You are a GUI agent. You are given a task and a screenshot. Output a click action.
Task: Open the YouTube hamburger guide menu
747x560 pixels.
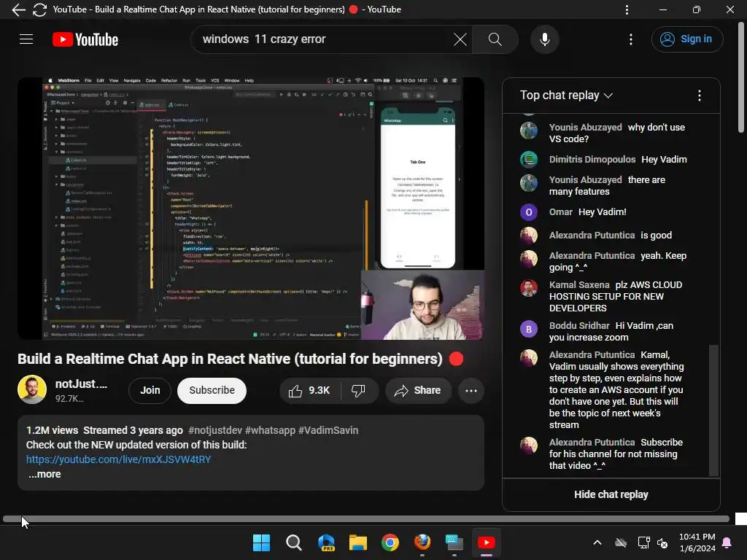tap(26, 39)
